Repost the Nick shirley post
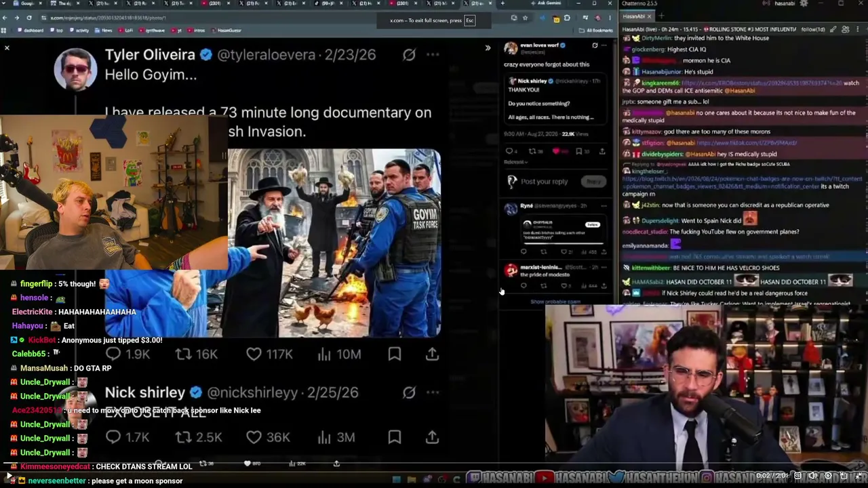 (x=199, y=437)
